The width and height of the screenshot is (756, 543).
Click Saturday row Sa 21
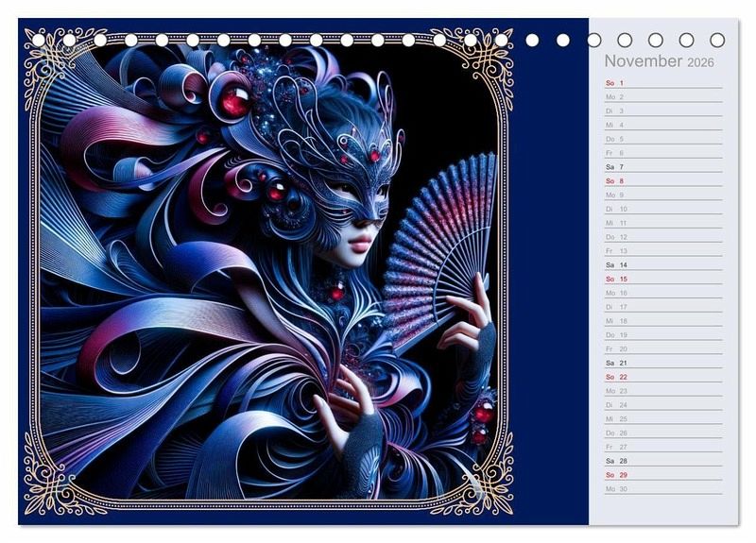[663, 363]
